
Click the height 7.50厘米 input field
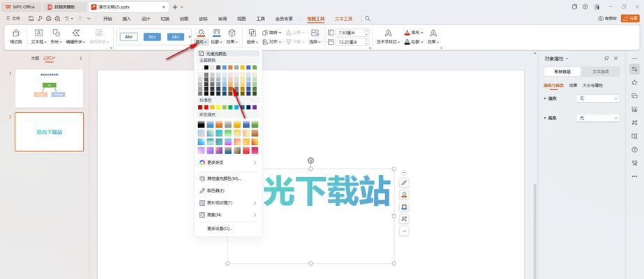[x=352, y=32]
